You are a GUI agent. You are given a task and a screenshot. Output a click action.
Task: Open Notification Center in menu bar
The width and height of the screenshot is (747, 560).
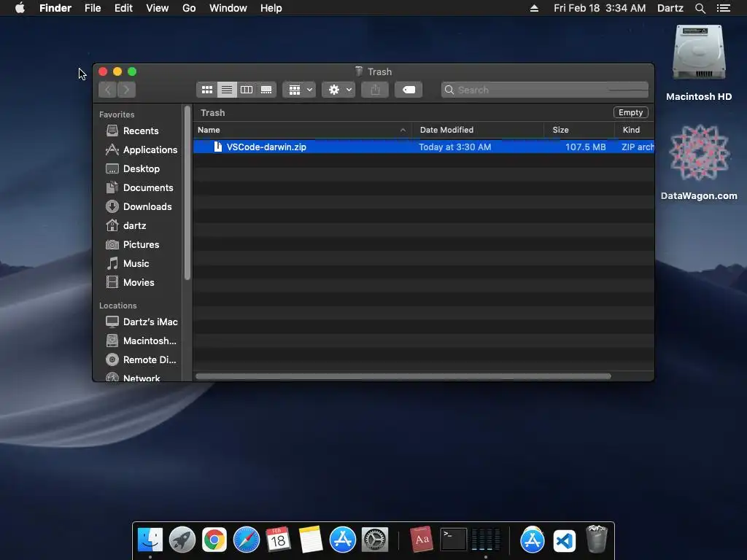pos(724,8)
